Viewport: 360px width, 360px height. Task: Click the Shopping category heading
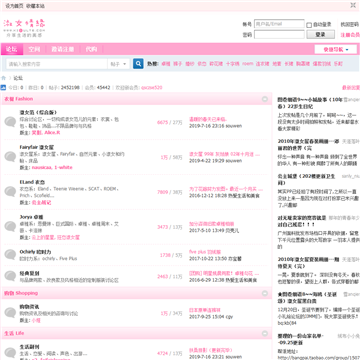[x=21, y=293]
